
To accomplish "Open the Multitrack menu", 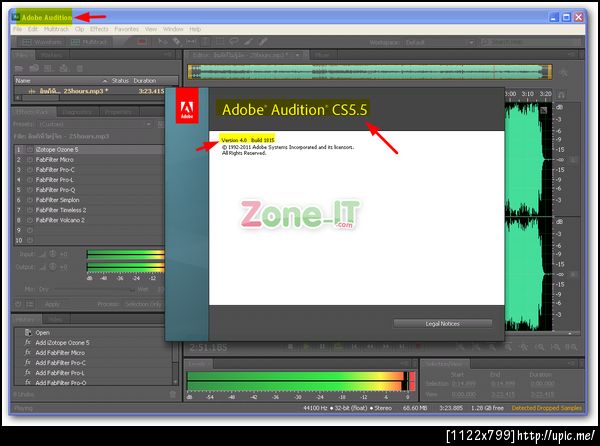I will click(x=56, y=29).
